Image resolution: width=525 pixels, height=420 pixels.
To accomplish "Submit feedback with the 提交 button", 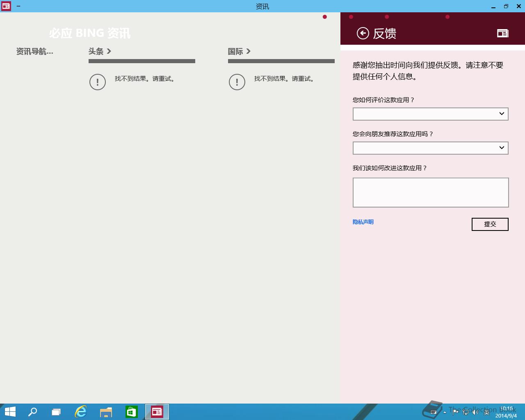I will [x=490, y=224].
